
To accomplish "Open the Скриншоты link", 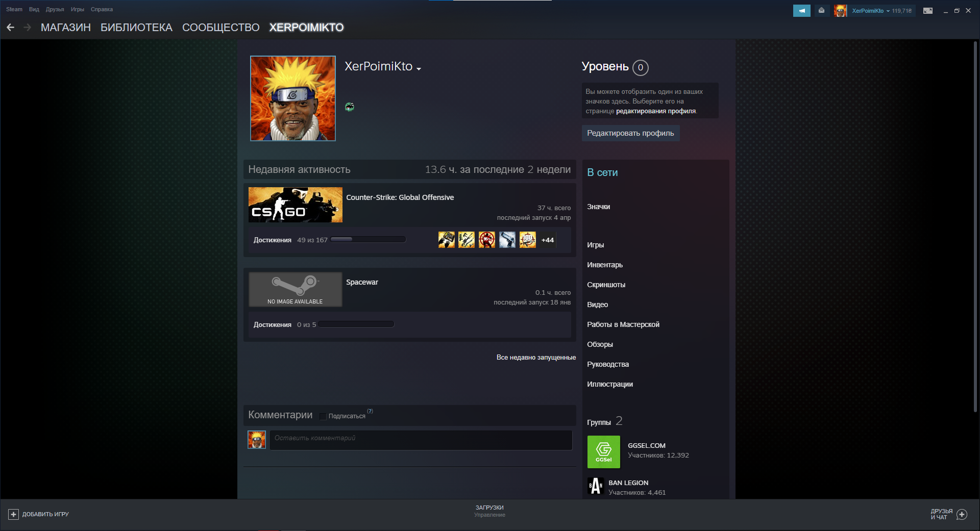I will (606, 285).
